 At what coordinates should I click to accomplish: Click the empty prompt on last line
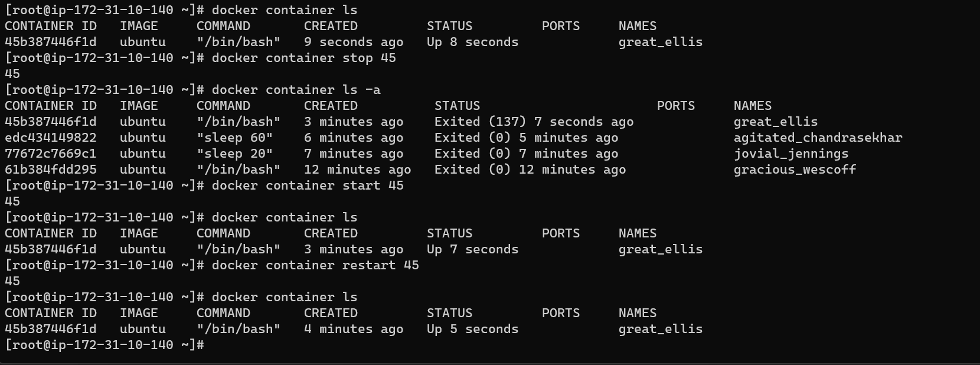pyautogui.click(x=104, y=345)
